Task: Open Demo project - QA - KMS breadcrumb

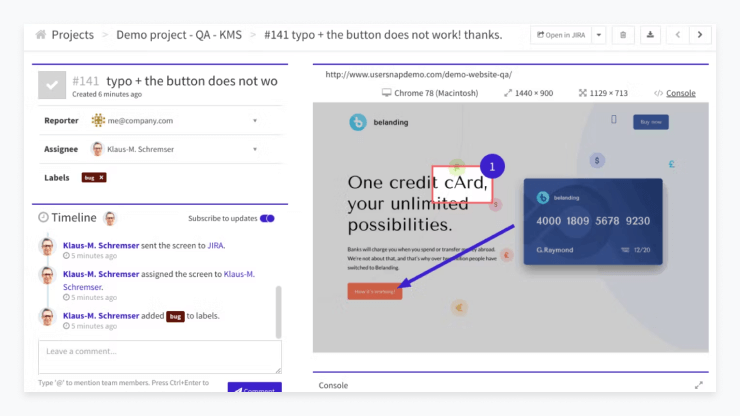Action: coord(179,34)
